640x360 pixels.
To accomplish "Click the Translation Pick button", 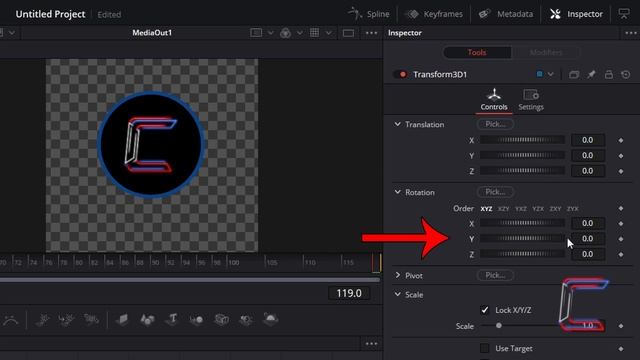I will click(495, 124).
